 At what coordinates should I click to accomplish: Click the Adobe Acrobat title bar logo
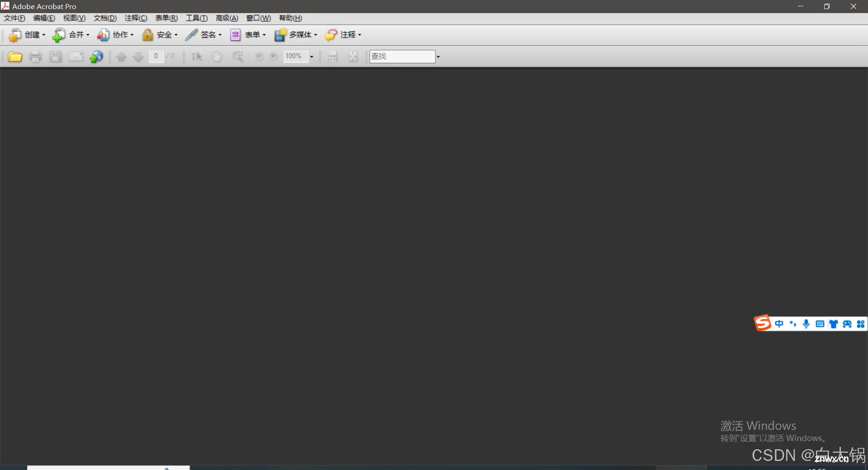(5, 6)
